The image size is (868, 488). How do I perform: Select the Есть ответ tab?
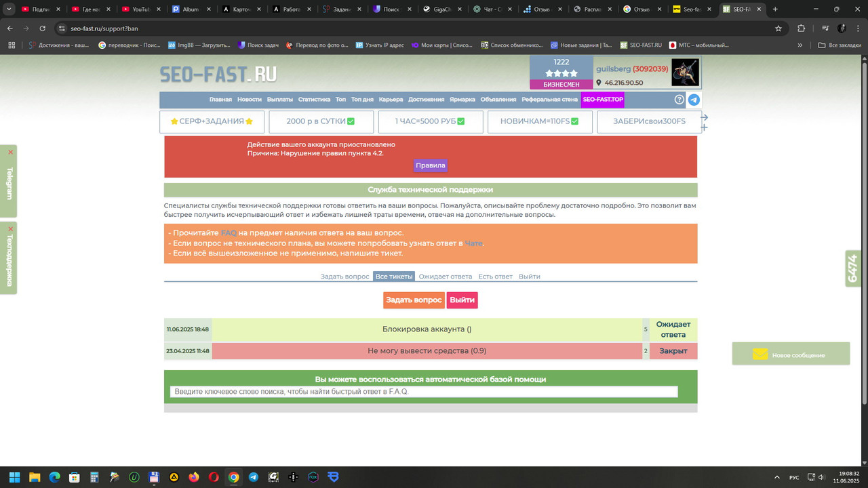tap(496, 277)
